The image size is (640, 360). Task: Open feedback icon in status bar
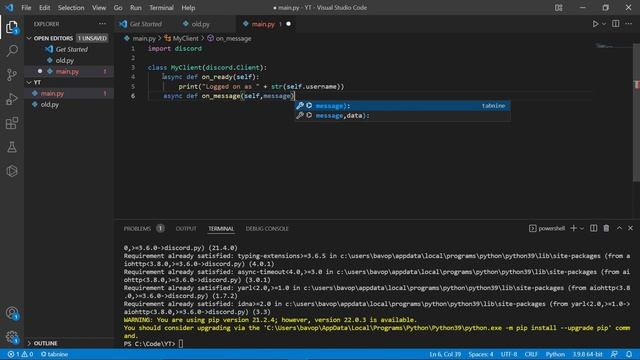coord(614,354)
